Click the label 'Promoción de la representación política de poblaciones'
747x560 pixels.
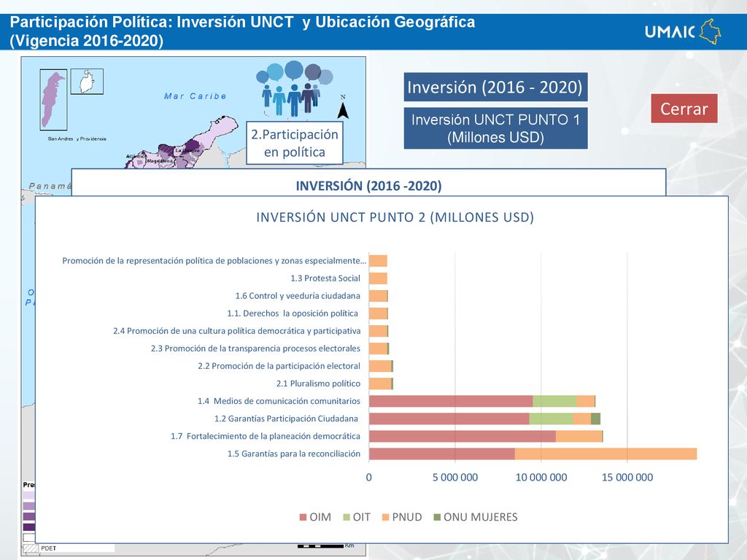click(214, 261)
